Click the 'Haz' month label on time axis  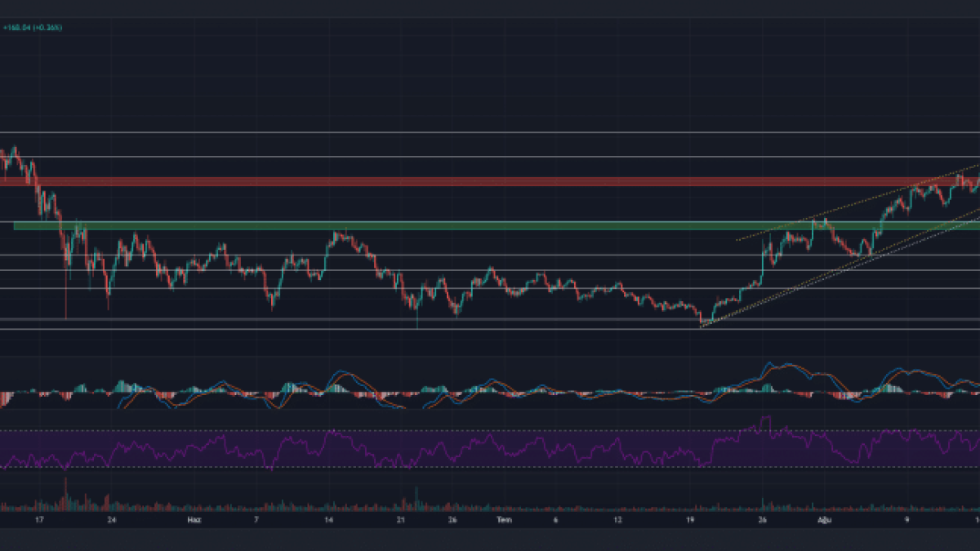pyautogui.click(x=194, y=519)
